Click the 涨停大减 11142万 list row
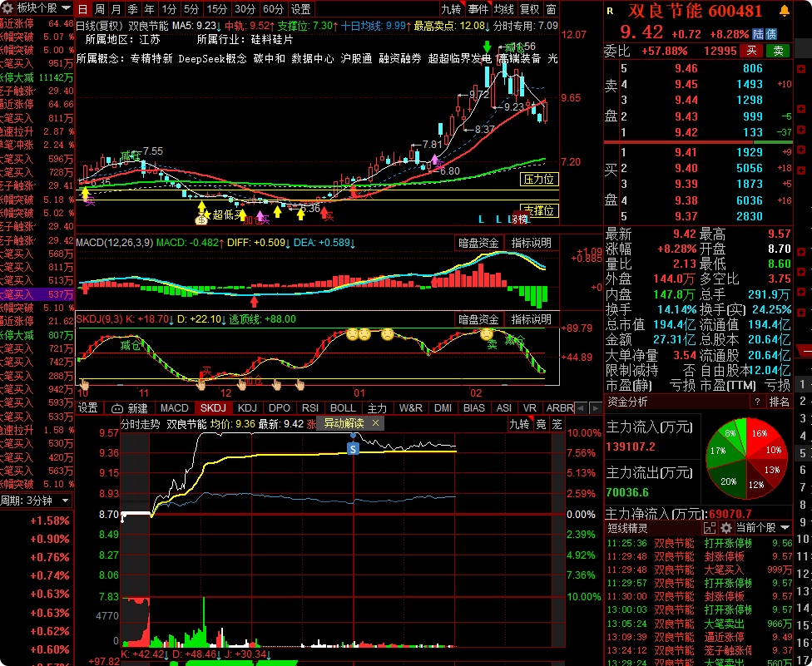 tap(37, 77)
